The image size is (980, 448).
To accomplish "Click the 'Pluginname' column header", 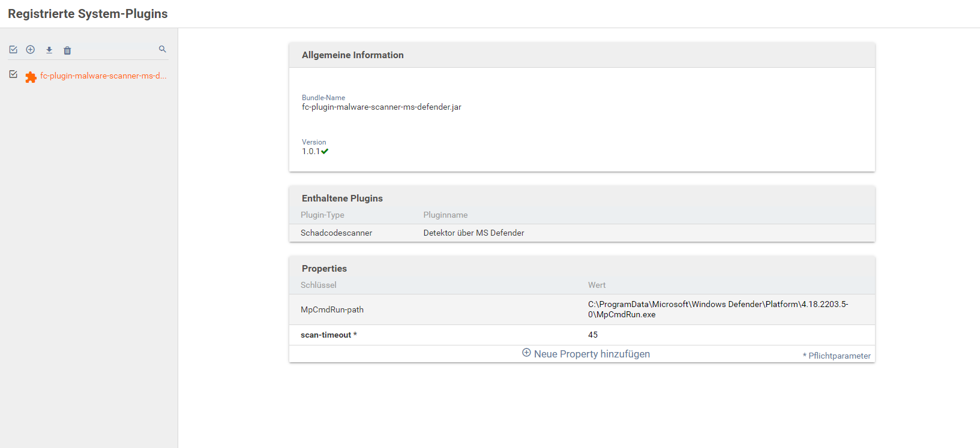I will click(445, 215).
